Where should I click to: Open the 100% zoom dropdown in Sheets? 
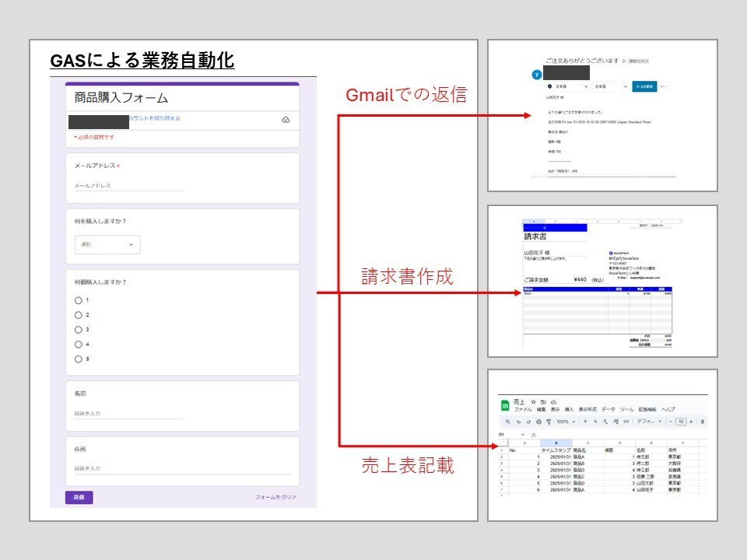pos(566,422)
